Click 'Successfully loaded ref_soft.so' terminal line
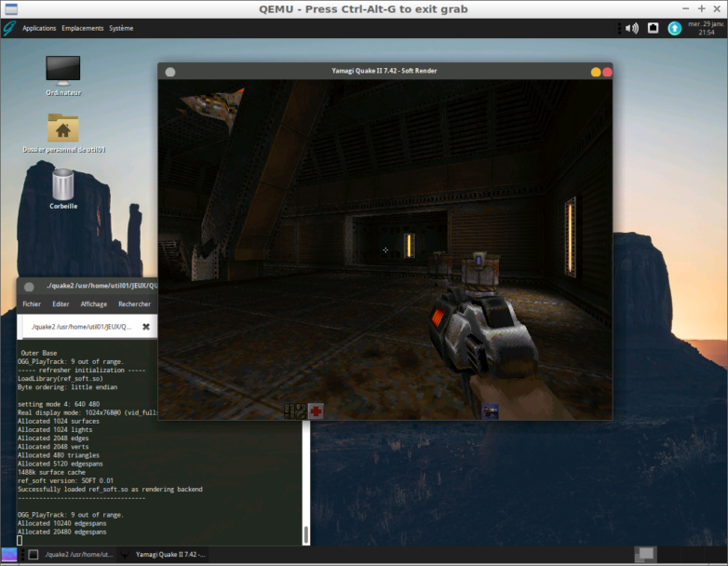 (110, 490)
